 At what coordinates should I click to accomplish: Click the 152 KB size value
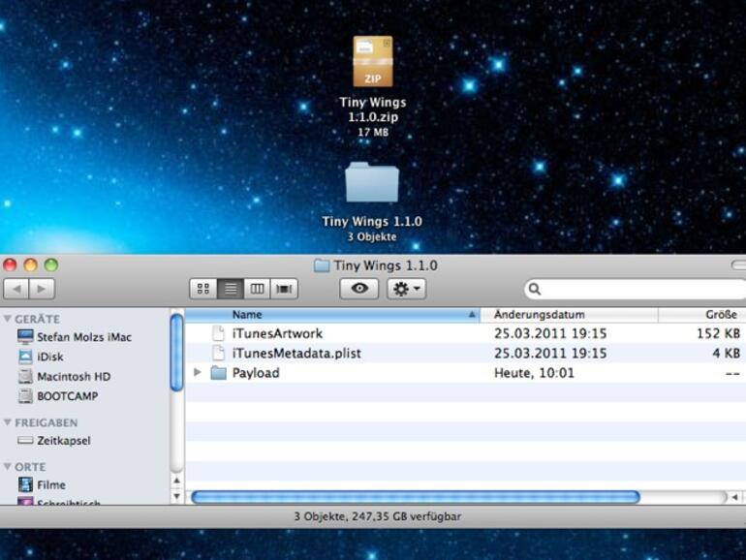click(718, 333)
